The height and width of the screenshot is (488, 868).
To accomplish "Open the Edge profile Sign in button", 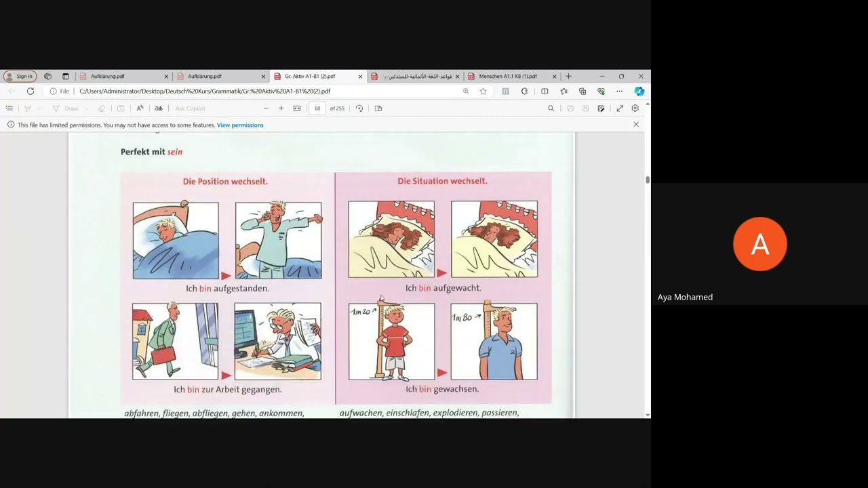I will point(20,77).
